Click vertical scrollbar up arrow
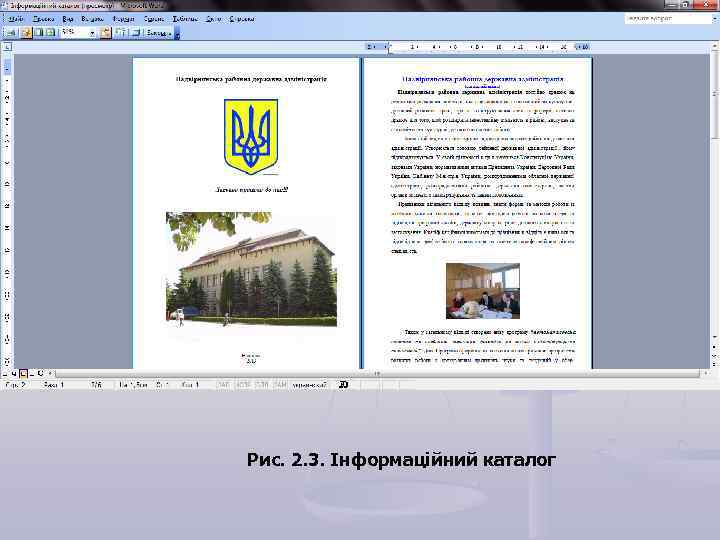Screen dimensions: 720x540 (x=715, y=46)
